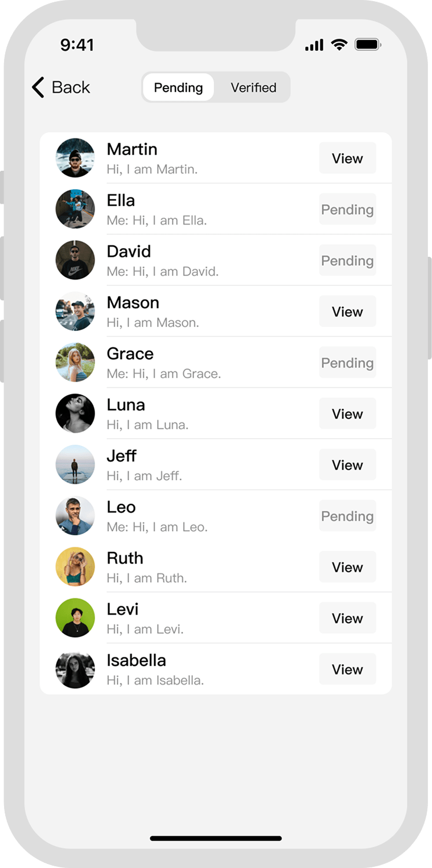Open Levi's conversation with View button

coord(347,618)
